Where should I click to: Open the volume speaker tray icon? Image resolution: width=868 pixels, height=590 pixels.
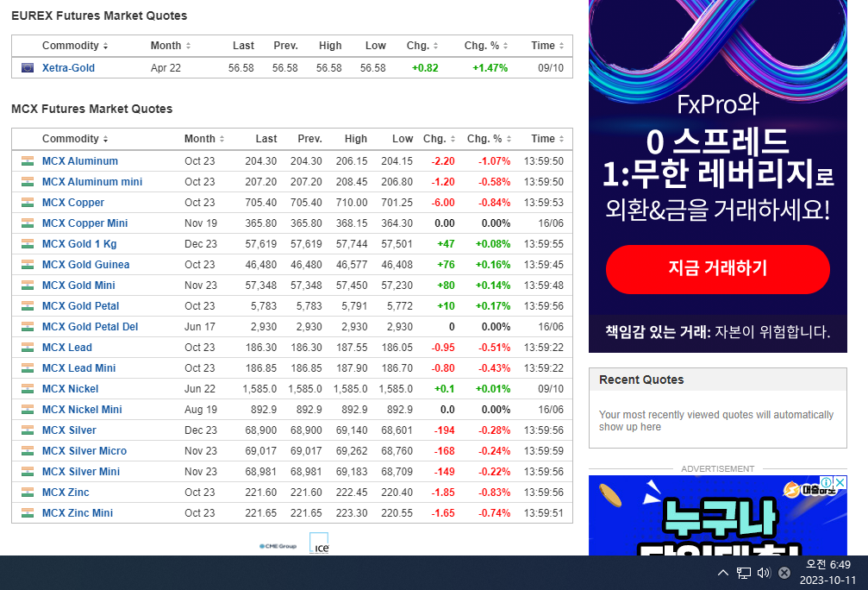pos(764,573)
